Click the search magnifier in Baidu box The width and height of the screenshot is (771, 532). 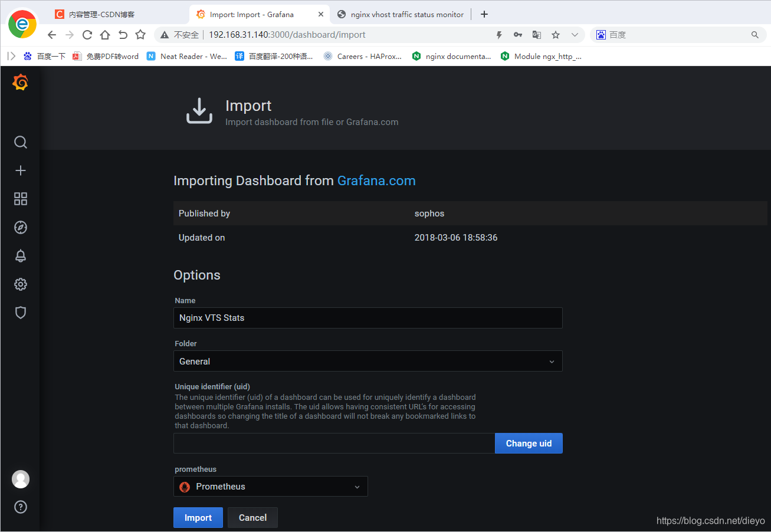755,35
